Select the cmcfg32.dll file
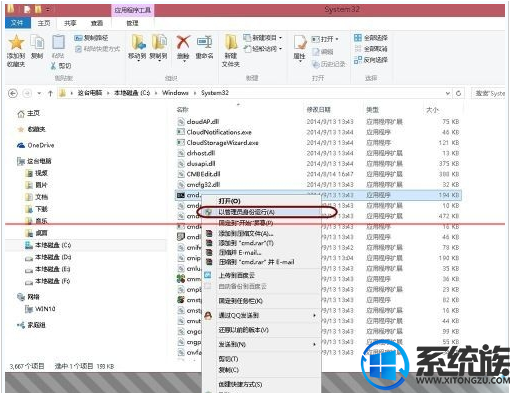 pyautogui.click(x=199, y=184)
